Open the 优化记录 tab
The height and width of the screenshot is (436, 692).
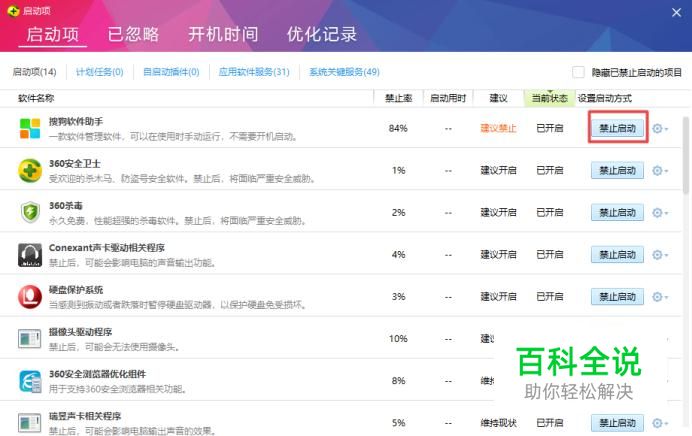(x=322, y=34)
